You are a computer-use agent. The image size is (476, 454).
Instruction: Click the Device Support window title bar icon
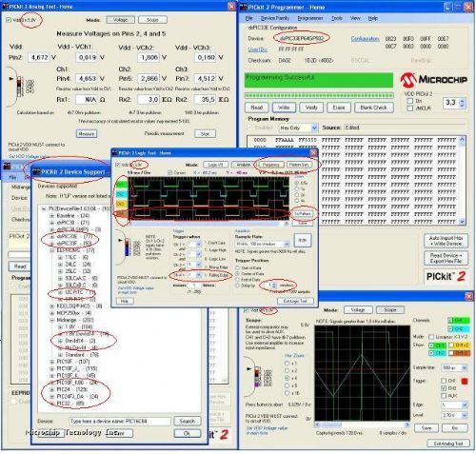pos(37,172)
